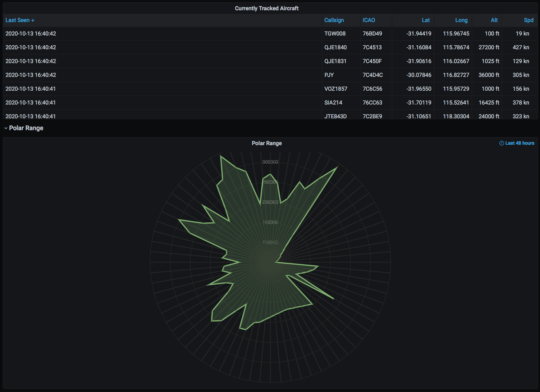Click altitude value 36000 ft

pyautogui.click(x=489, y=75)
